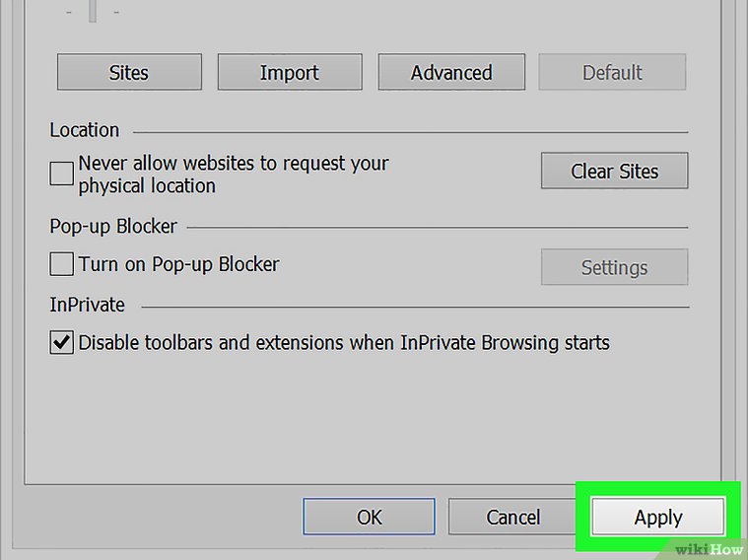
Task: Click the InPrivate section heading
Action: (88, 306)
